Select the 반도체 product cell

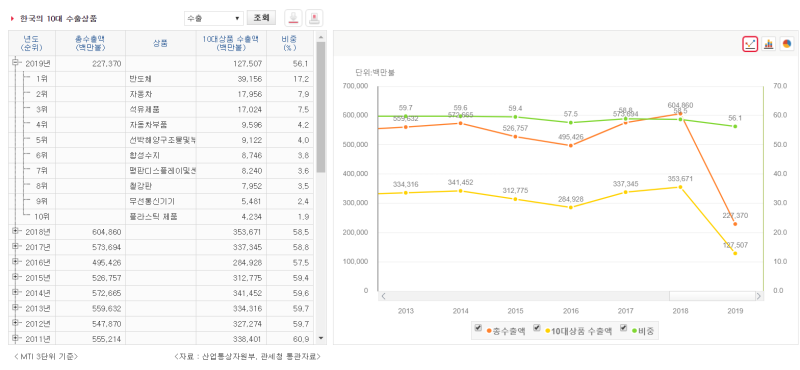point(161,79)
